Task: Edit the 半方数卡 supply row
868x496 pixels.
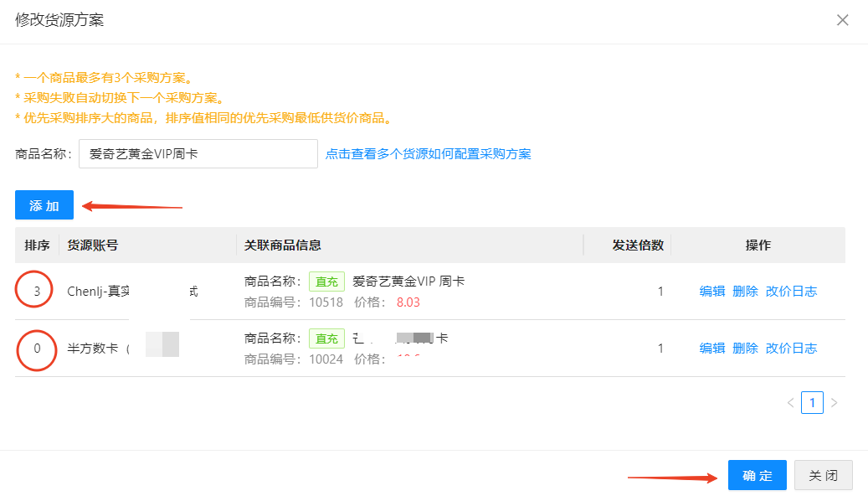Action: [x=712, y=349]
